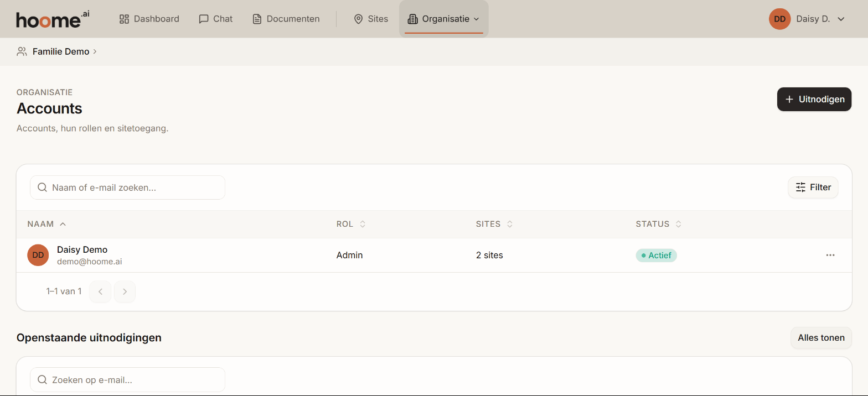Open the Familie Demo breadcrumb
This screenshot has width=868, height=396.
61,51
